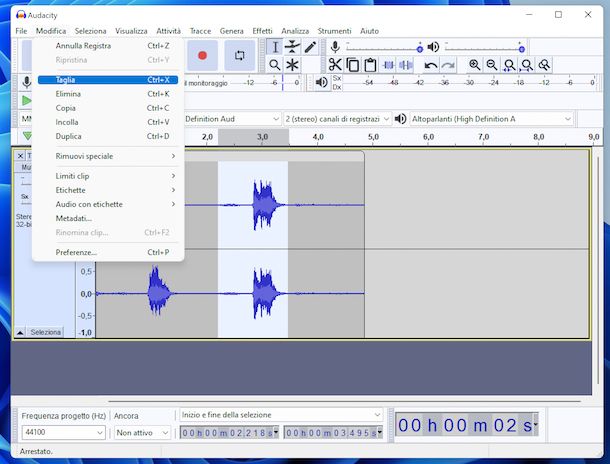Click the green Play-at-speed button
Screen dimensions: 610x464
26,101
